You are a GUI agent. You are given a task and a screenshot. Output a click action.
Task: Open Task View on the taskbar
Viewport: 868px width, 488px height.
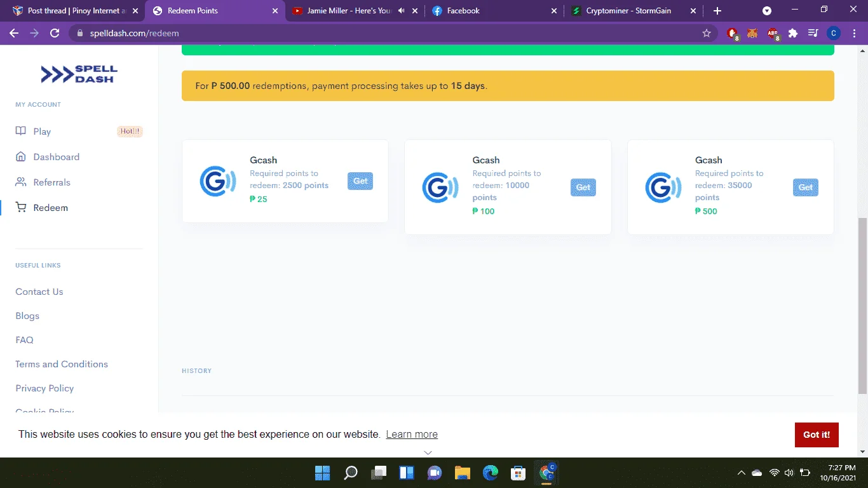(x=379, y=473)
